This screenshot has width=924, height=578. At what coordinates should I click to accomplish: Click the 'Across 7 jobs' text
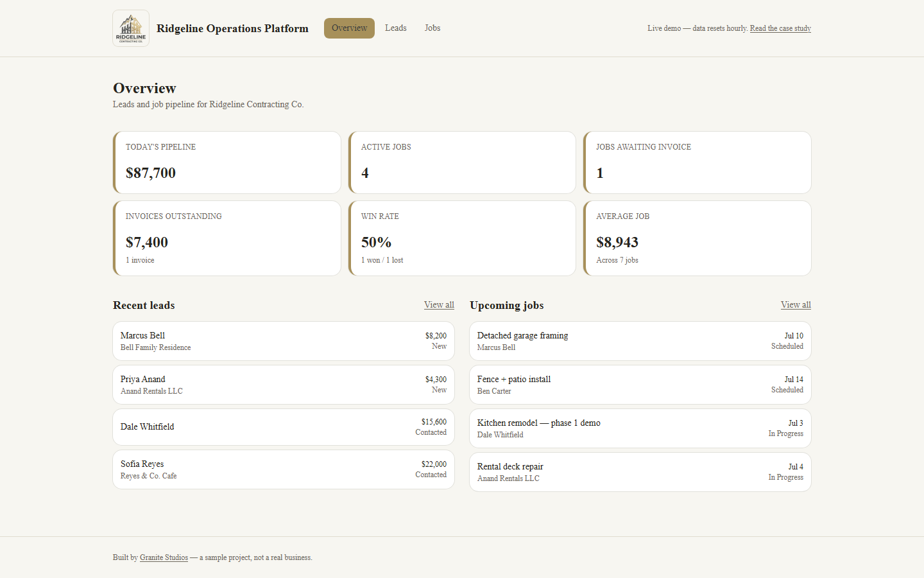(x=617, y=260)
